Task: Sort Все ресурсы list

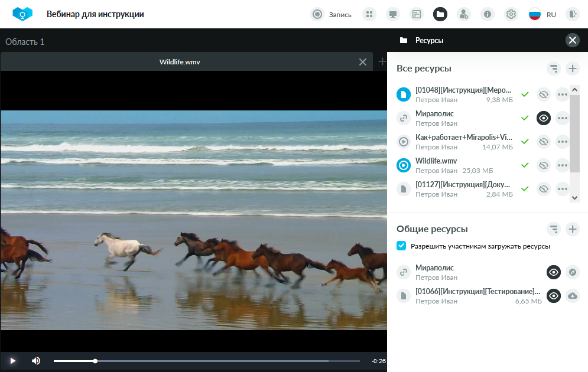Action: 554,68
